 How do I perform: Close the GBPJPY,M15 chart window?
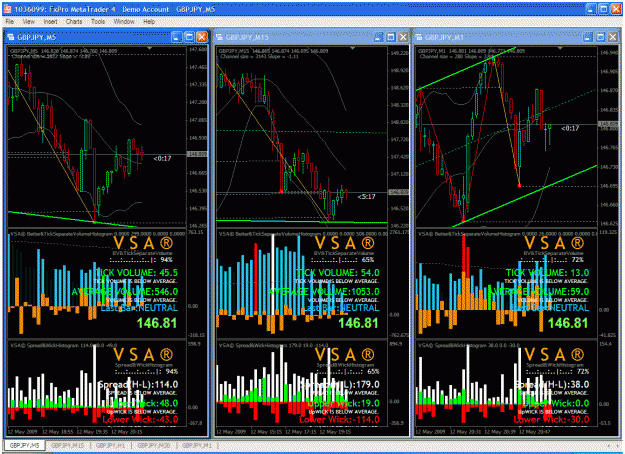point(403,37)
